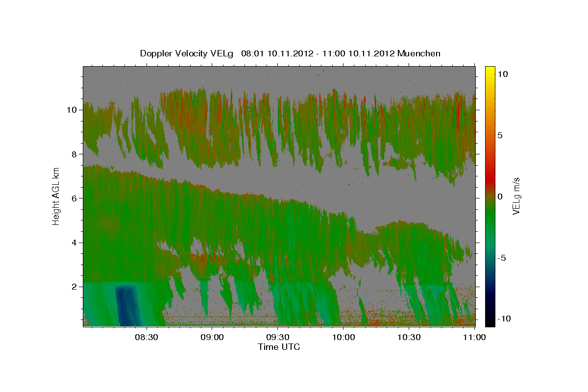The height and width of the screenshot is (392, 588).
Task: Click the 09:30 time axis tick label
Action: pyautogui.click(x=278, y=337)
